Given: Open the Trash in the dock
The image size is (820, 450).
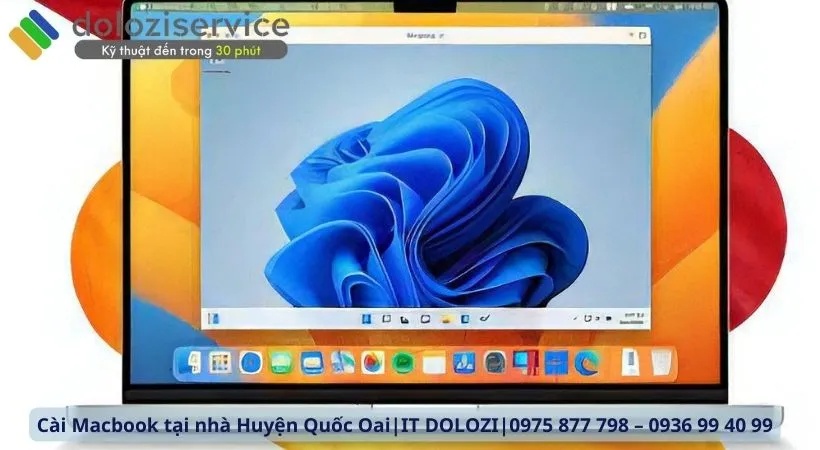Looking at the screenshot, I should pyautogui.click(x=661, y=363).
